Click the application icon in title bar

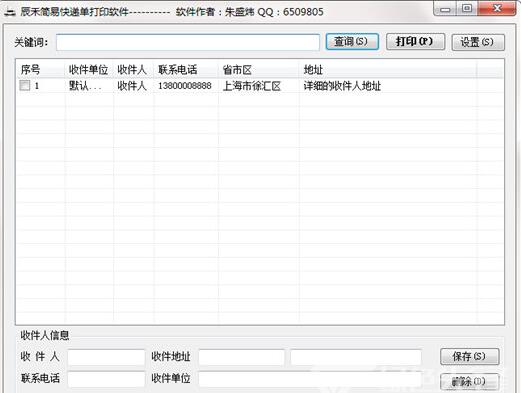point(10,12)
